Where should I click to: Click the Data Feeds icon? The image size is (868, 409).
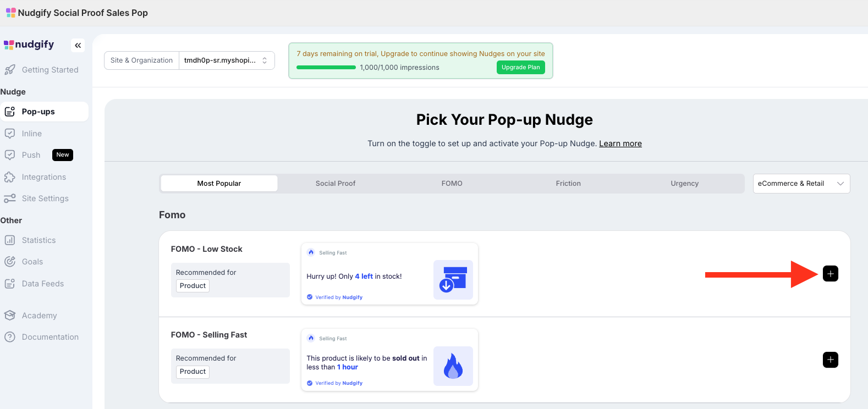[x=10, y=284]
